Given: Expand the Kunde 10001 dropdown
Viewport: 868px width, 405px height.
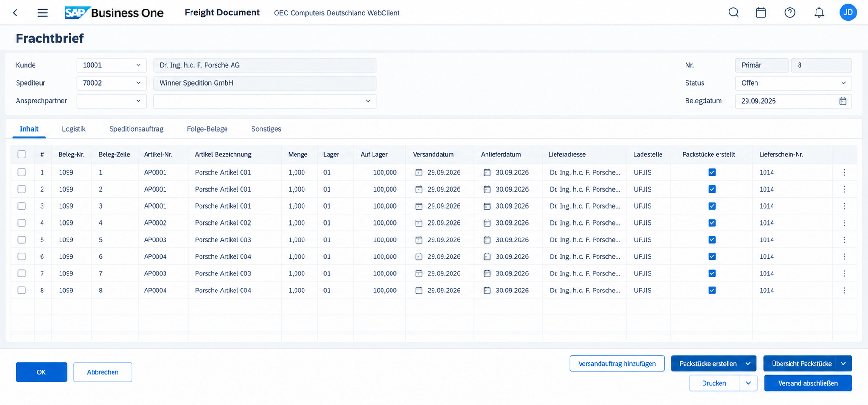Looking at the screenshot, I should (x=139, y=65).
